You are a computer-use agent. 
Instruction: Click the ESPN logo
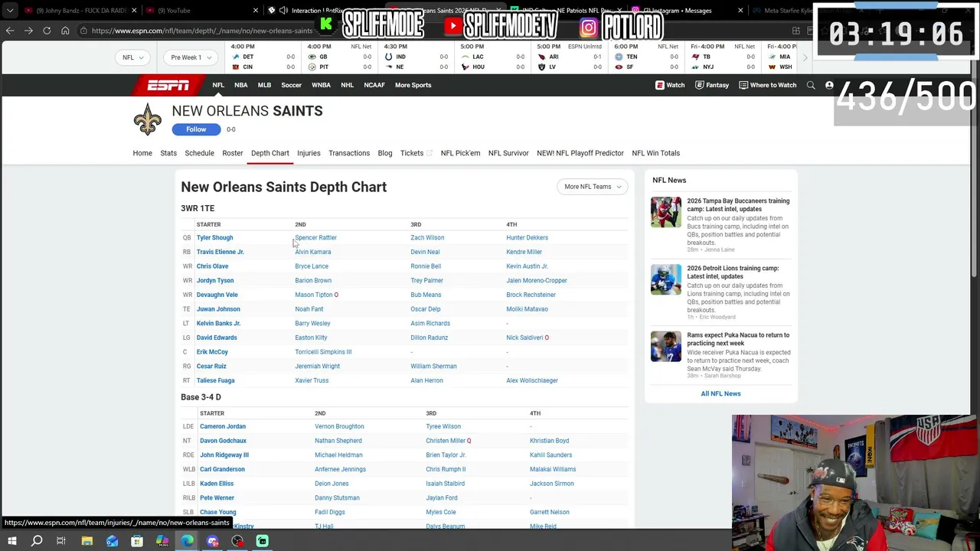(168, 85)
